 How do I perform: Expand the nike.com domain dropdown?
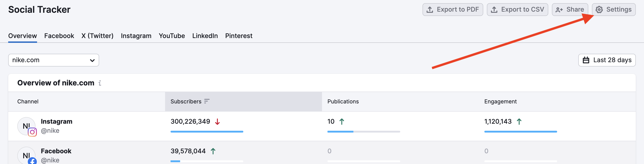[53, 60]
